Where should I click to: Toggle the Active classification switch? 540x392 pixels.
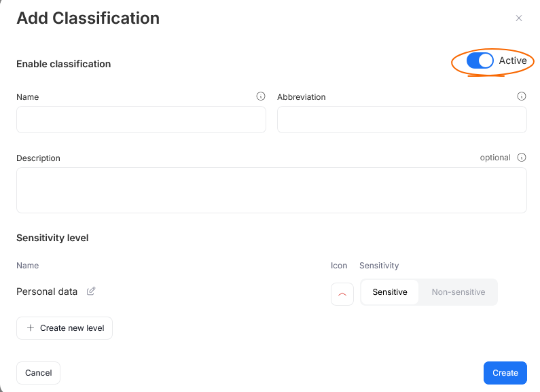coord(480,61)
